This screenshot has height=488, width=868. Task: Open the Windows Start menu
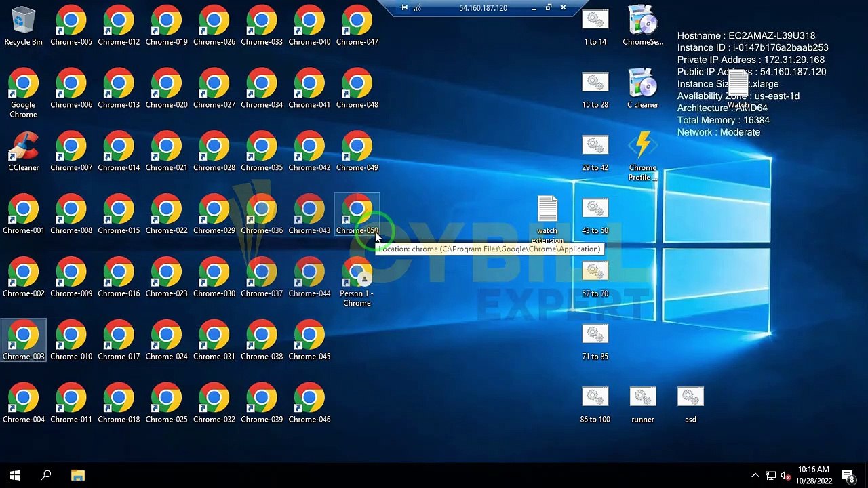point(15,475)
